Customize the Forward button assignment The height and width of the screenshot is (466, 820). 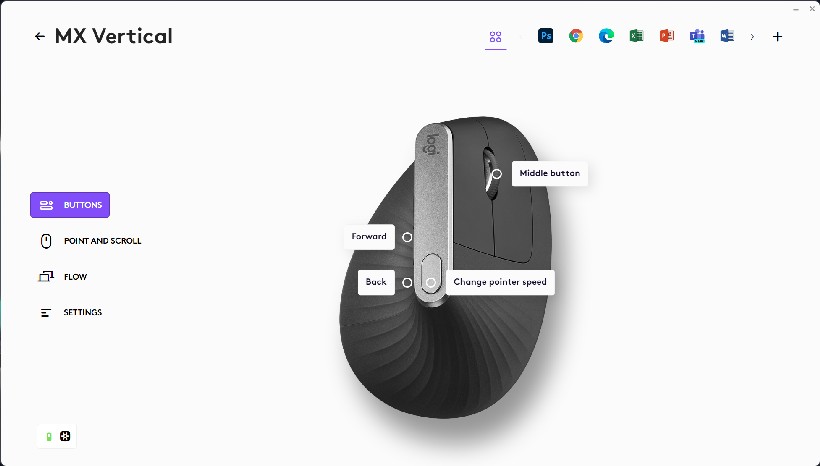pyautogui.click(x=368, y=237)
